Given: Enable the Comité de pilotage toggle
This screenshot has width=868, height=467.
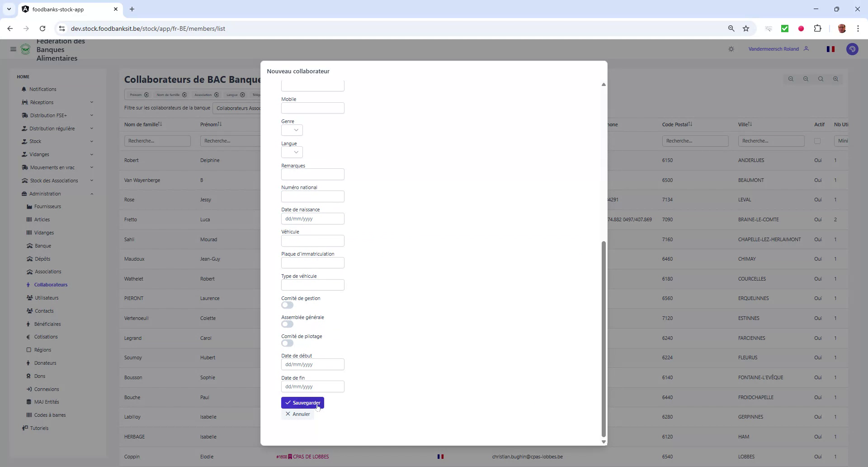Looking at the screenshot, I should [x=287, y=343].
